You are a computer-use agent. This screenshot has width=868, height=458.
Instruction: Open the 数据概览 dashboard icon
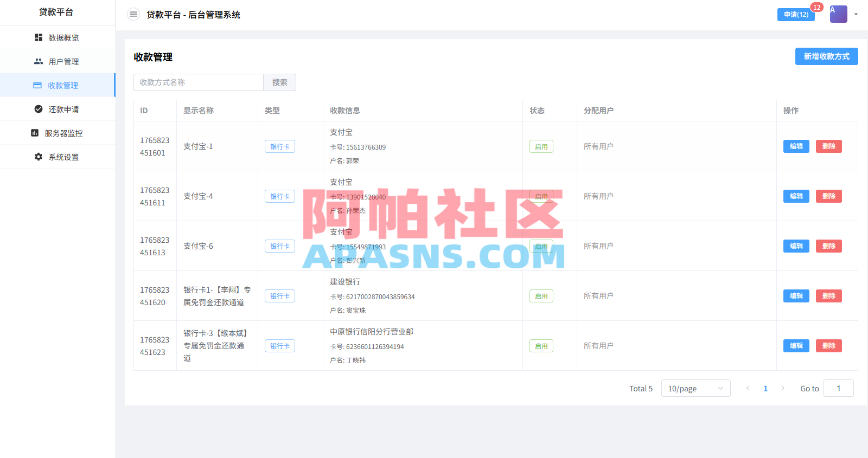click(39, 37)
